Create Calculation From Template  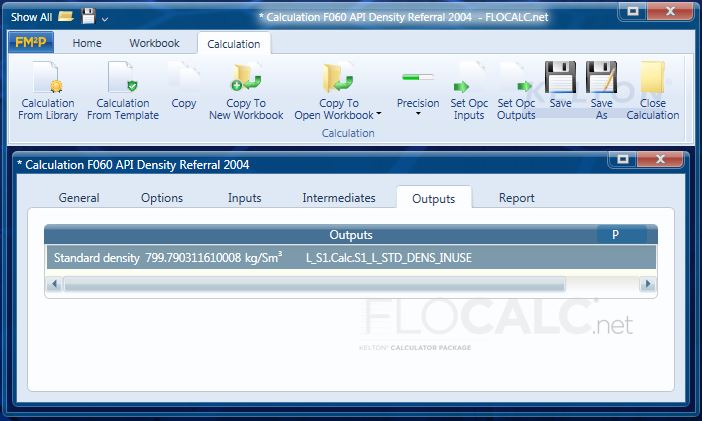123,91
